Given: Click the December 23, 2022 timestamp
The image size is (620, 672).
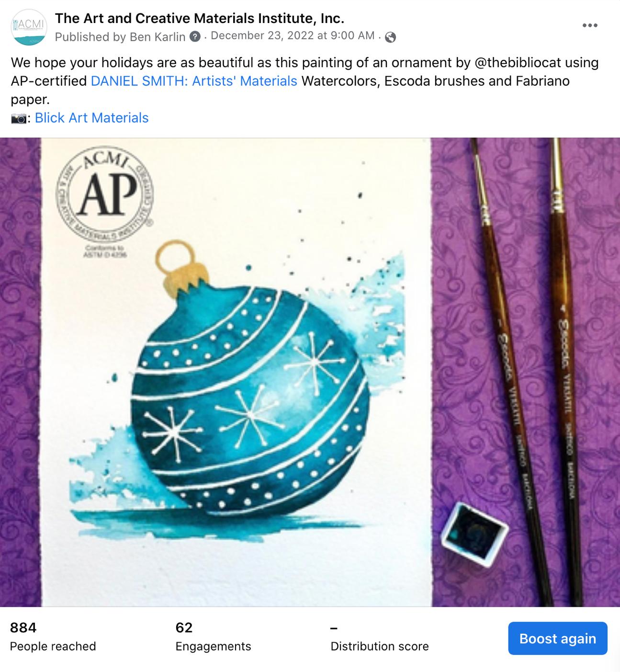Looking at the screenshot, I should pos(293,35).
